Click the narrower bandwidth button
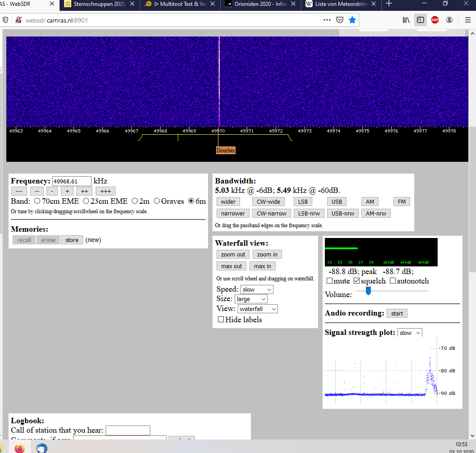476x453 pixels. click(x=233, y=214)
